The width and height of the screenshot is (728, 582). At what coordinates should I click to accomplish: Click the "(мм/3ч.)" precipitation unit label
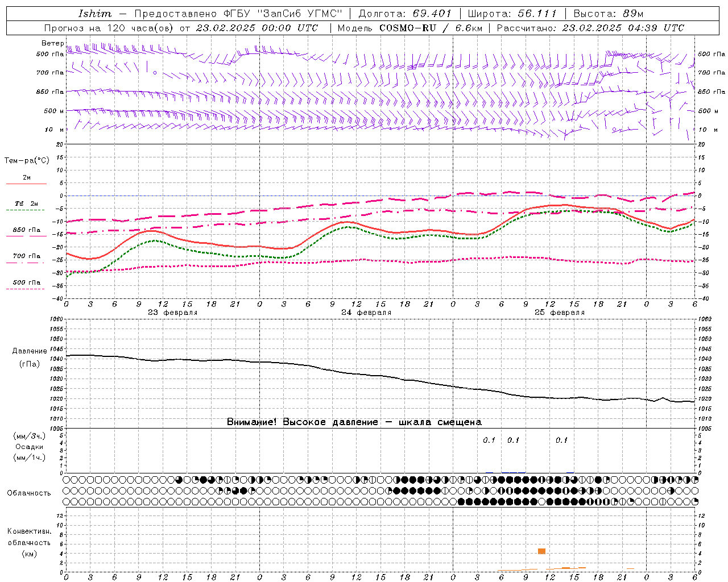tap(30, 436)
